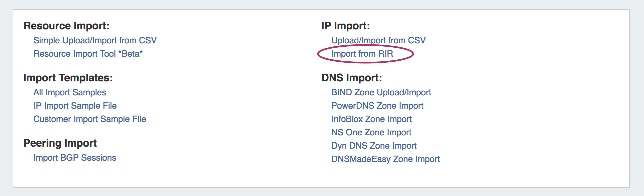Click the IP Import heading
Viewport: 644px width, 196px height.
pyautogui.click(x=345, y=26)
